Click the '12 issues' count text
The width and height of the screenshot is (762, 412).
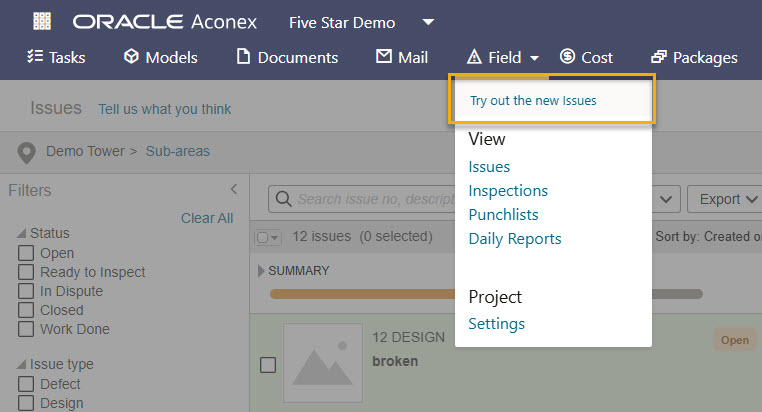[x=321, y=237]
